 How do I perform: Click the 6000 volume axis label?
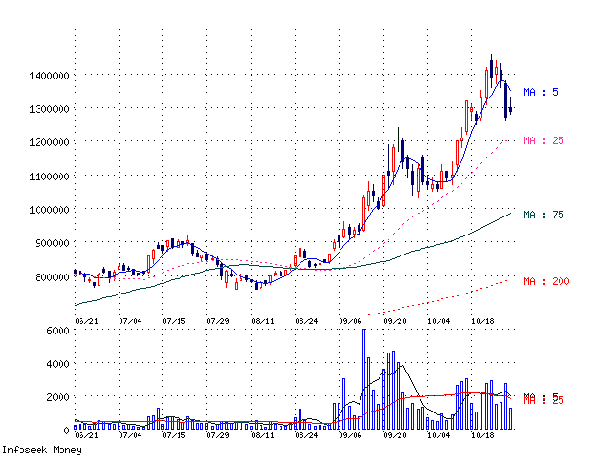tap(58, 330)
